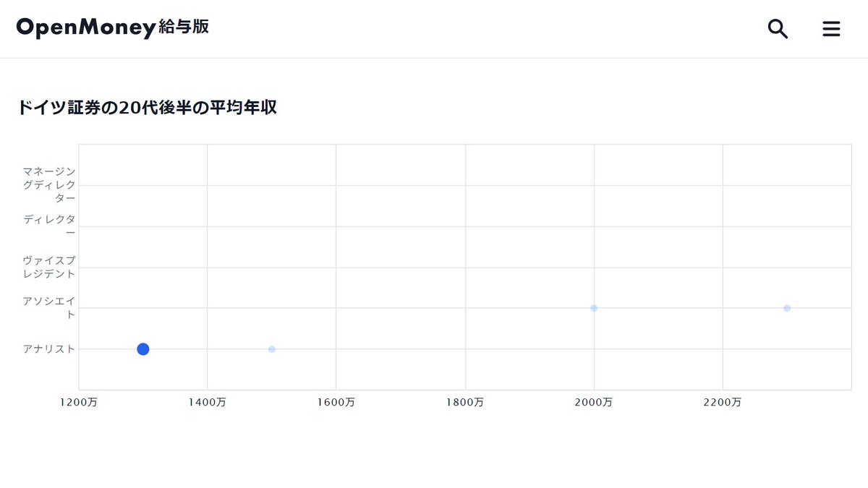The image size is (868, 488).
Task: Click the 1800万 axis tick label
Action: point(465,403)
